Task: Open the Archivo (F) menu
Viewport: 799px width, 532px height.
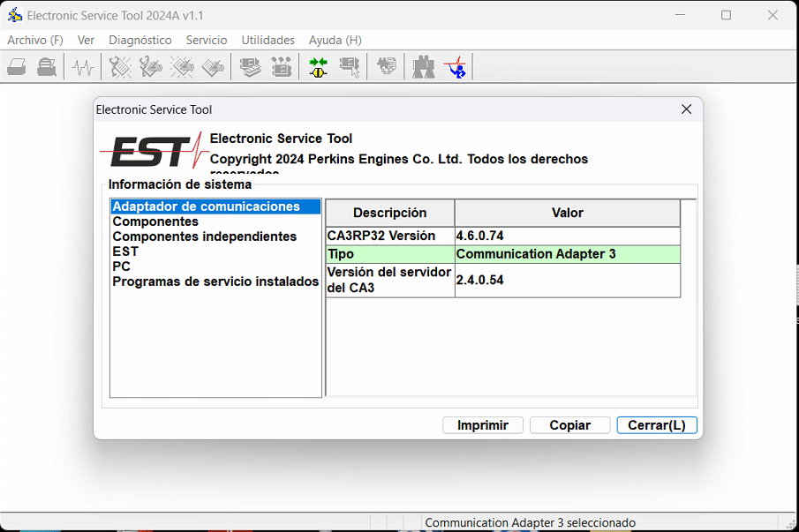Action: [x=34, y=40]
